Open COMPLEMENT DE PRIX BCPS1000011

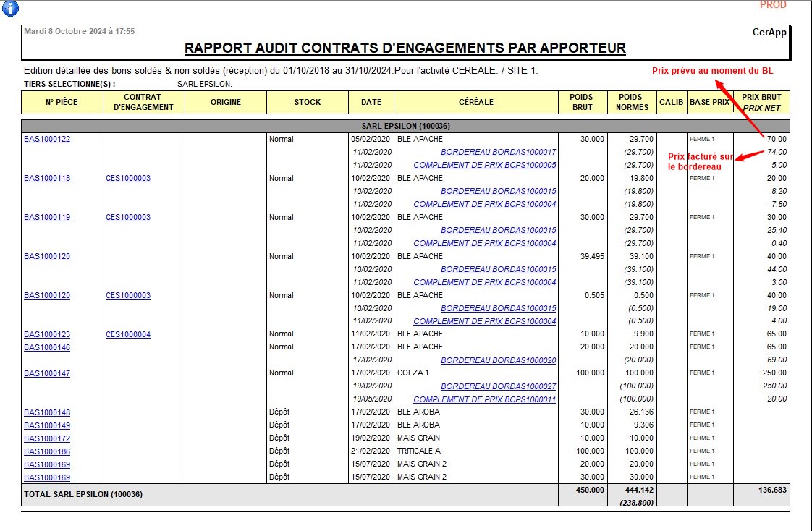(x=484, y=400)
